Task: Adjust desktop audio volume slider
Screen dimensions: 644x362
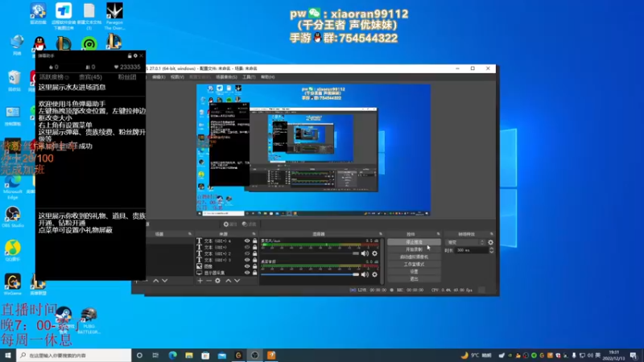Action: pyautogui.click(x=310, y=274)
